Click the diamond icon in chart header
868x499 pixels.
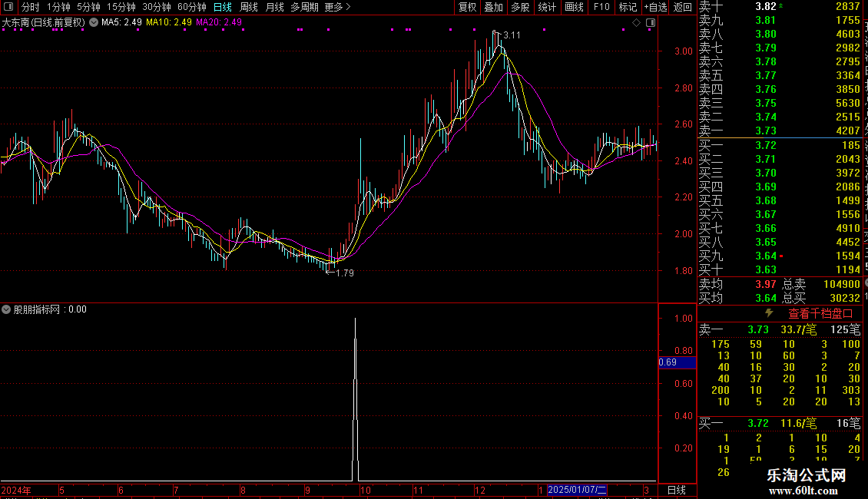pos(637,23)
